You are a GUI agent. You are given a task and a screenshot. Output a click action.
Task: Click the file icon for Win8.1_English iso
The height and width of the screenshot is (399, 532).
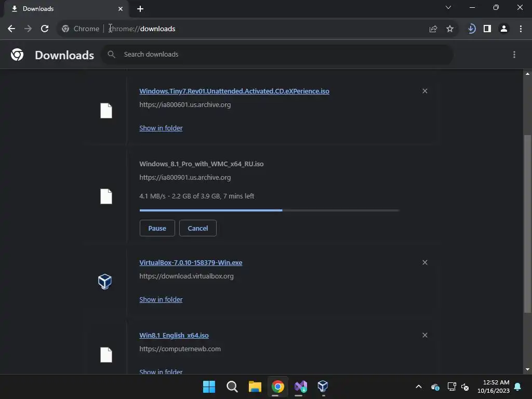[x=106, y=355]
